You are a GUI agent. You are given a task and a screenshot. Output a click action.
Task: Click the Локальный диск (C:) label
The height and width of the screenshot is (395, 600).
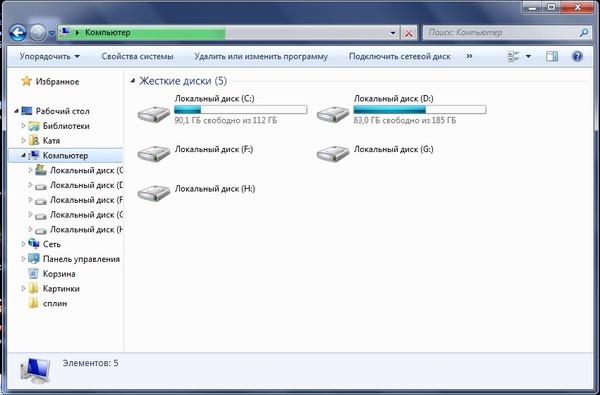(214, 98)
